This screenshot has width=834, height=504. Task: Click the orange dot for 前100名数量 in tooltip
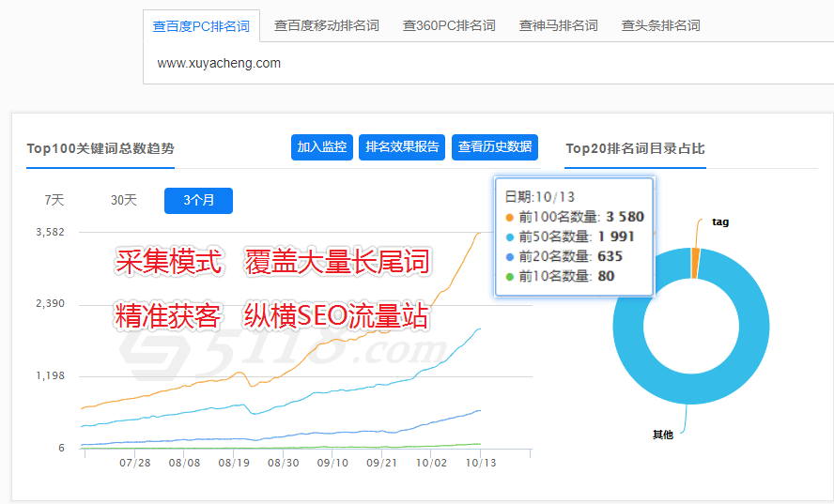click(x=510, y=218)
